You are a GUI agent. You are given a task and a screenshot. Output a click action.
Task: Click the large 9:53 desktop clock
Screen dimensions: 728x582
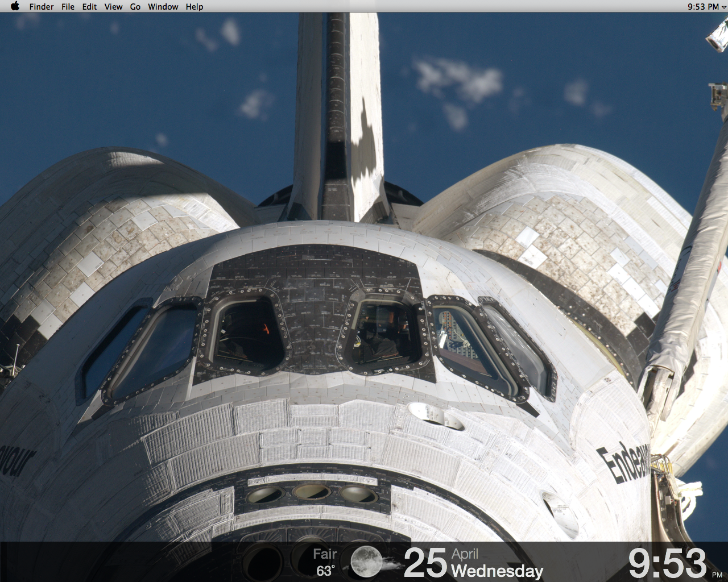click(668, 563)
